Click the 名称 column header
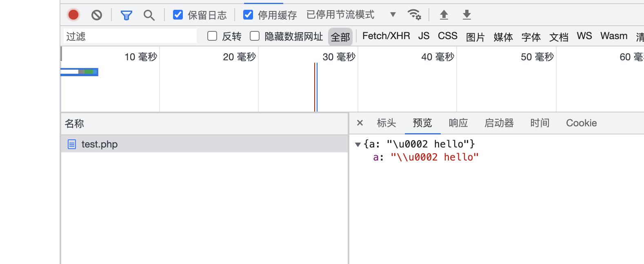 click(x=204, y=124)
